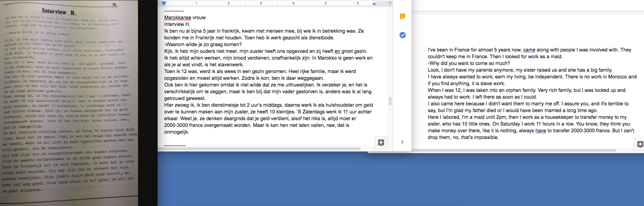This screenshot has width=644, height=206.
Task: Click the Explore button in English translation window
Action: pyautogui.click(x=640, y=144)
